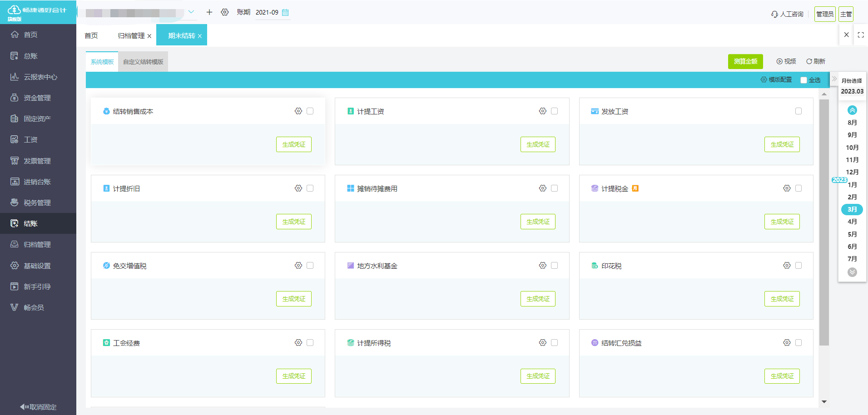Open settings gear for 结转销售成本 card
This screenshot has height=415, width=868.
click(298, 111)
